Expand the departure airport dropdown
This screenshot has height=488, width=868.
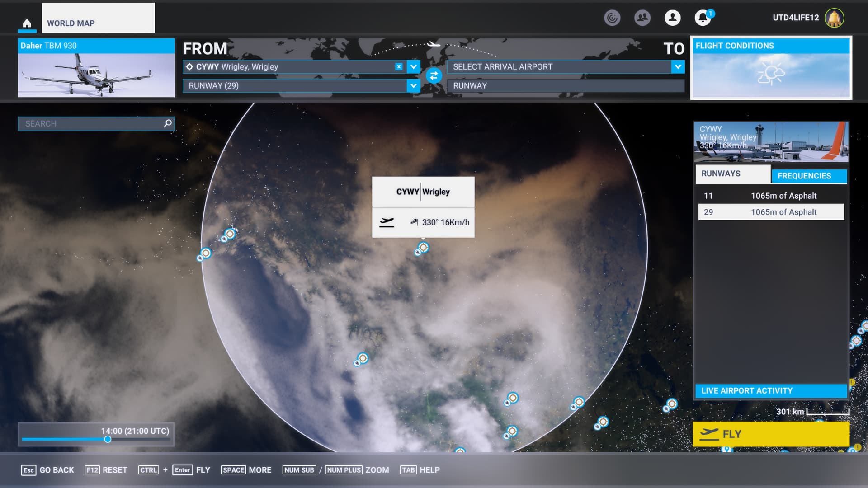(x=413, y=67)
